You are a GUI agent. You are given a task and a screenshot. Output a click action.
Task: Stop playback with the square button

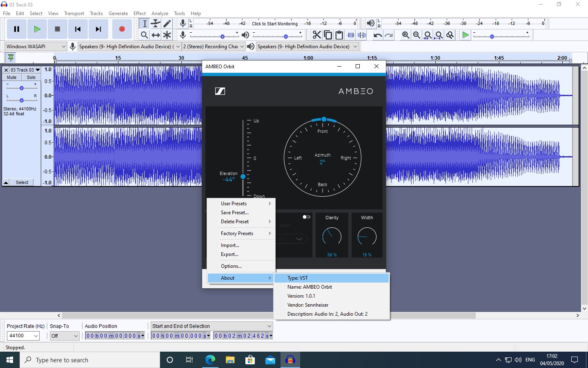pyautogui.click(x=58, y=29)
